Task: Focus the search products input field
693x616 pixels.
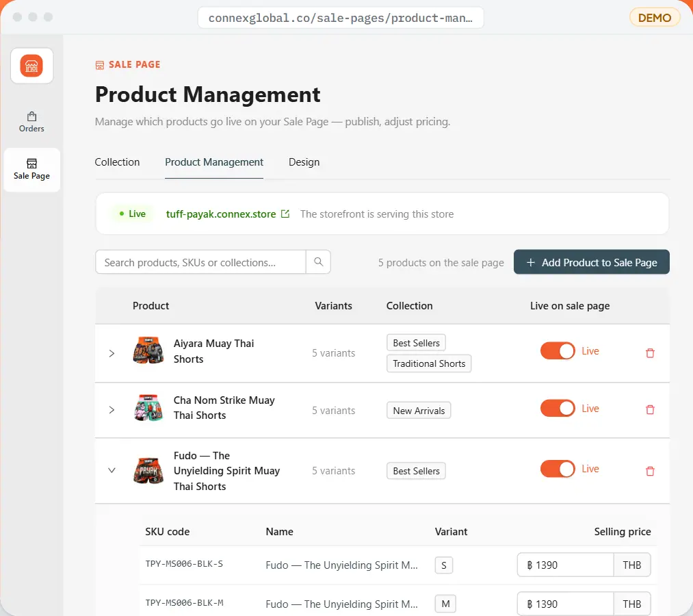Action: pyautogui.click(x=200, y=262)
